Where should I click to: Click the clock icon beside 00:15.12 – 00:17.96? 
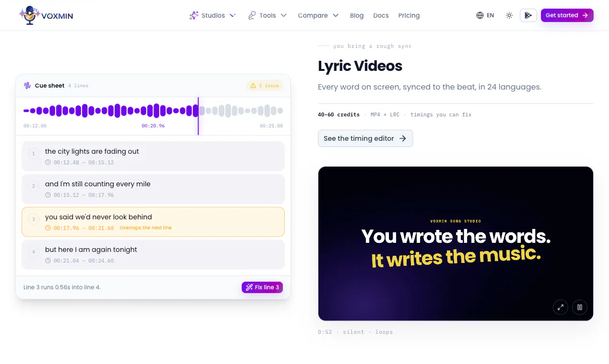pyautogui.click(x=48, y=195)
